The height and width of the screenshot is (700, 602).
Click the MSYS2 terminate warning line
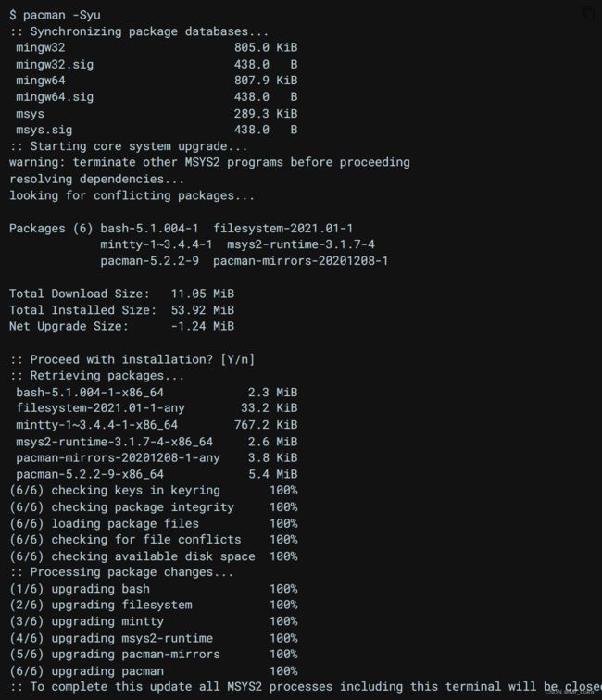(x=209, y=162)
